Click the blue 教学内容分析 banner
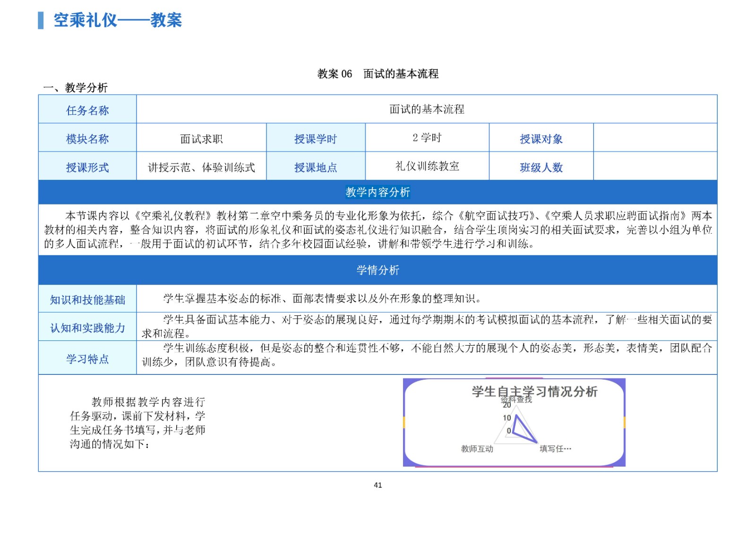 click(x=378, y=192)
